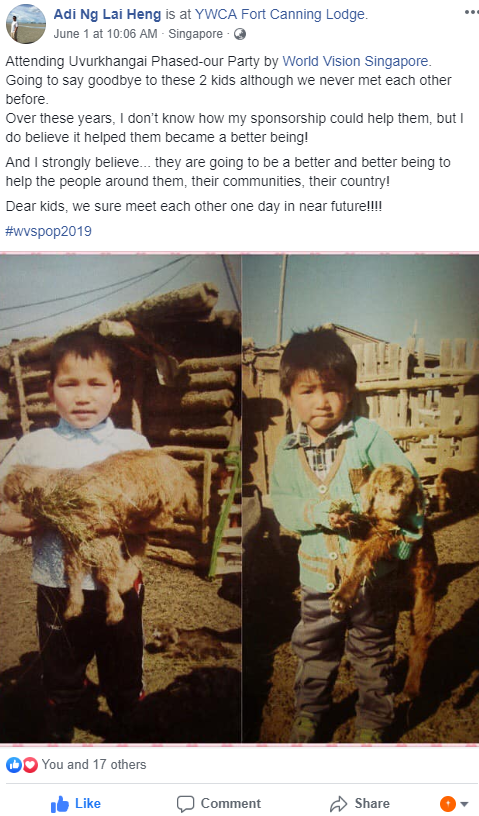This screenshot has height=816, width=479.
Task: Click the orange circular profile selector icon
Action: pos(448,804)
